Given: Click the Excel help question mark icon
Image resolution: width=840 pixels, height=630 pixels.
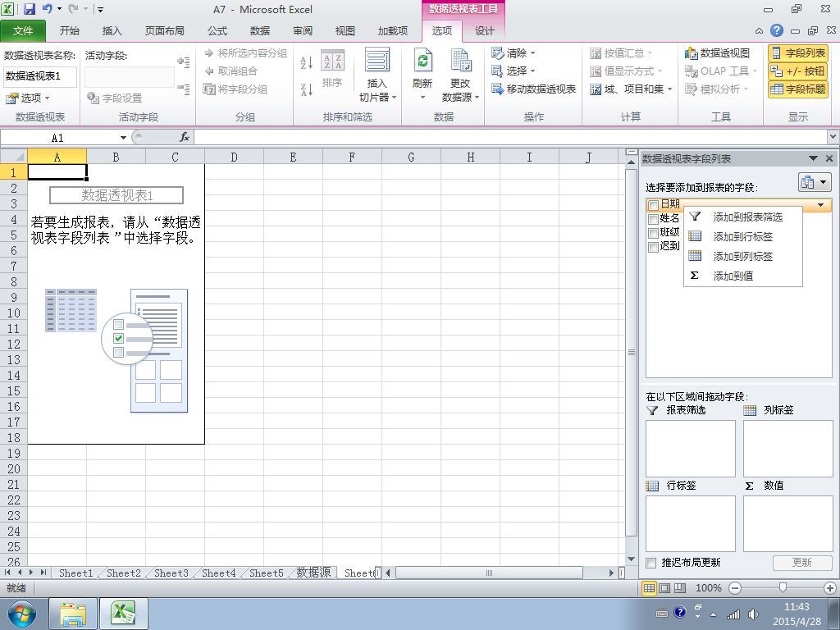Looking at the screenshot, I should (x=776, y=30).
